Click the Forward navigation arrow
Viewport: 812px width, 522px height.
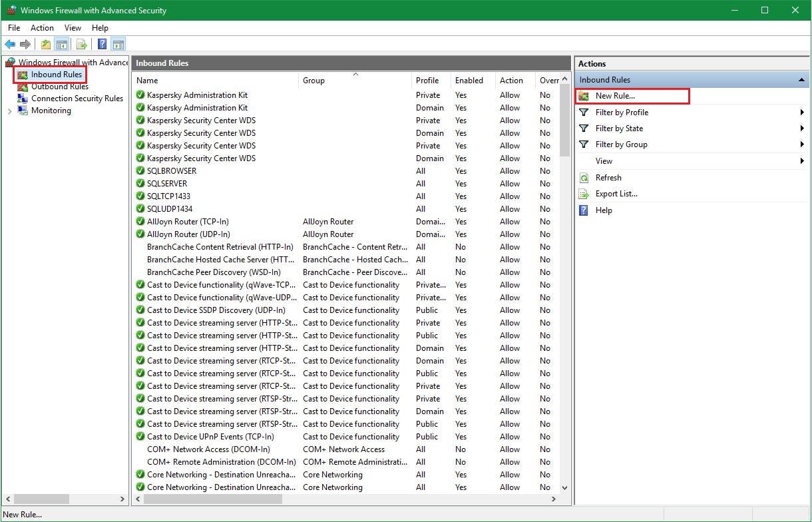[x=25, y=44]
